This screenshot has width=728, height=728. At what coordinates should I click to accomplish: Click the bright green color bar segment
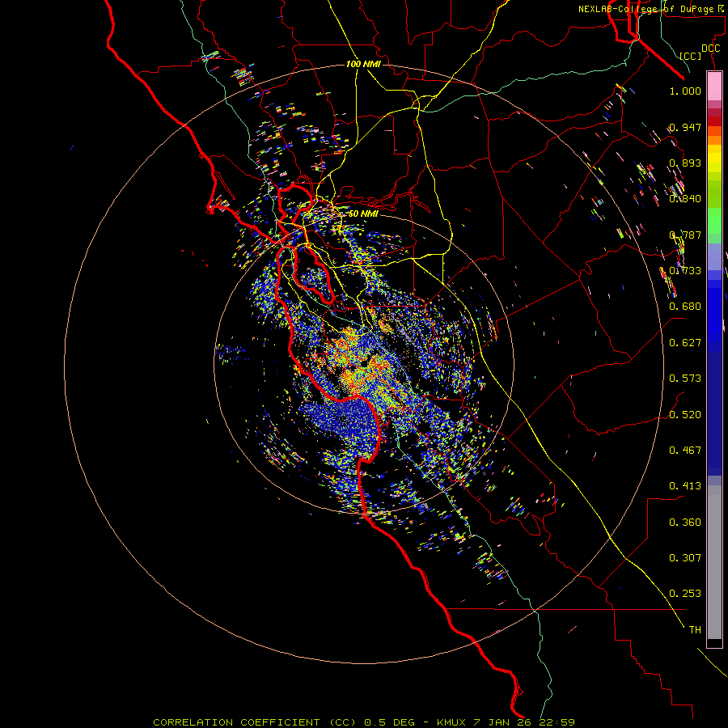point(714,221)
